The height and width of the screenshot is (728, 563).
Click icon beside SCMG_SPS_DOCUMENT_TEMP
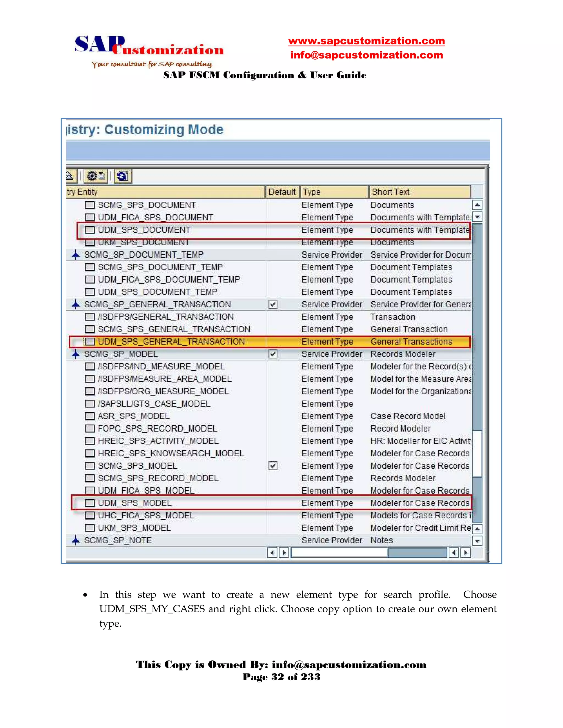pyautogui.click(x=90, y=267)
